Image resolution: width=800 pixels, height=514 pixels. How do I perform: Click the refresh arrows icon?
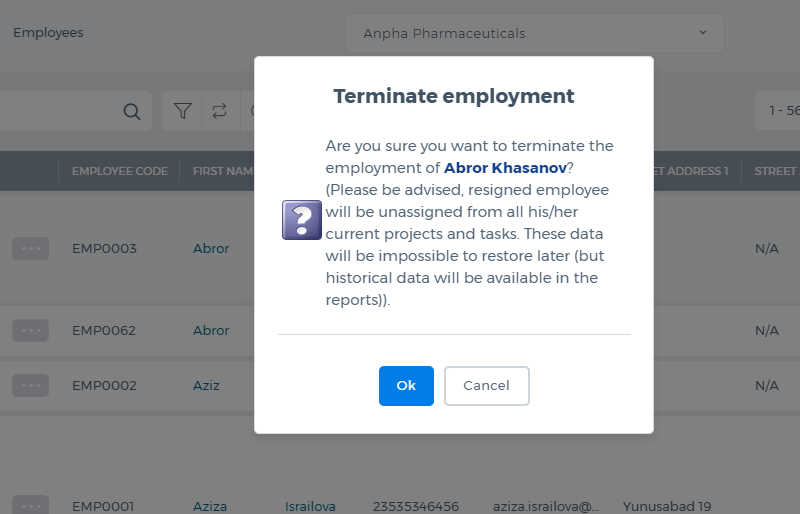pyautogui.click(x=219, y=111)
